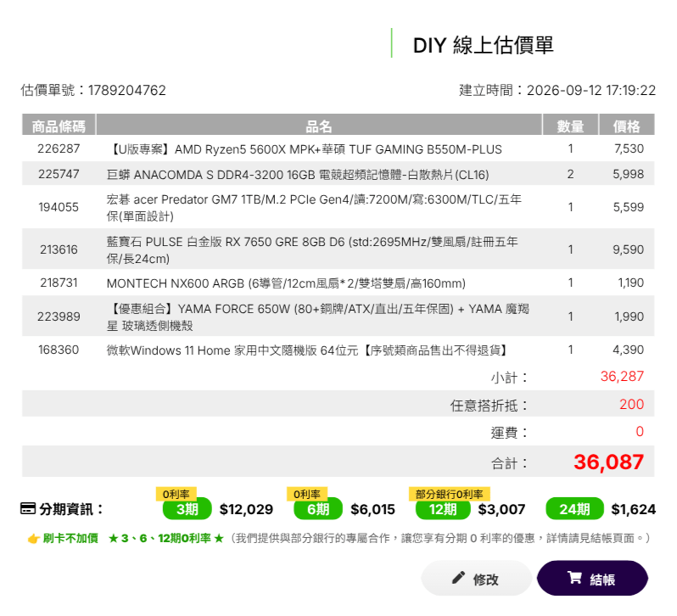Screen dimensions: 677x616
Task: Choose the 12期 installment badge
Action: coord(443,509)
